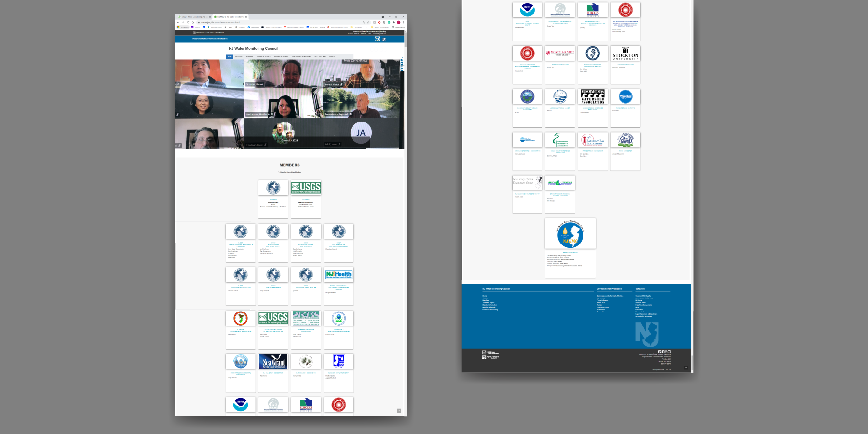Click the HOME navigation tab

[230, 57]
